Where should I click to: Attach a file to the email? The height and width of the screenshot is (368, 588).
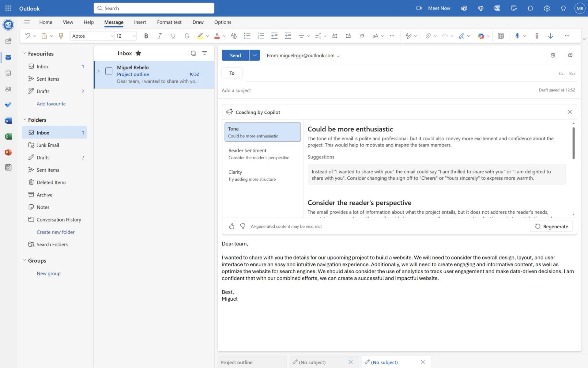[x=428, y=36]
